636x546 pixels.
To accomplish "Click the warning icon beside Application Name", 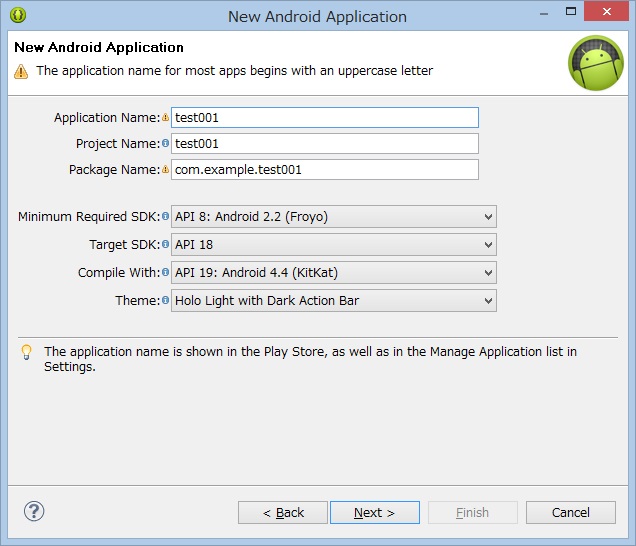I will click(165, 117).
